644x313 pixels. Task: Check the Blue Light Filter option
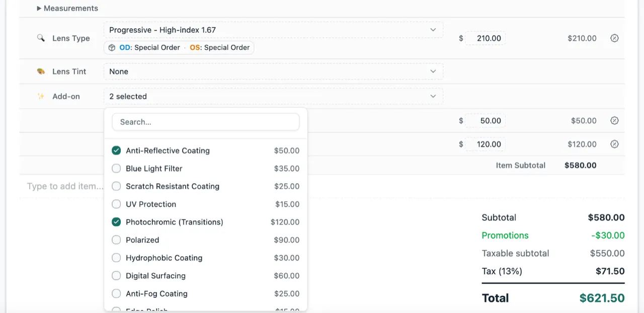tap(116, 169)
